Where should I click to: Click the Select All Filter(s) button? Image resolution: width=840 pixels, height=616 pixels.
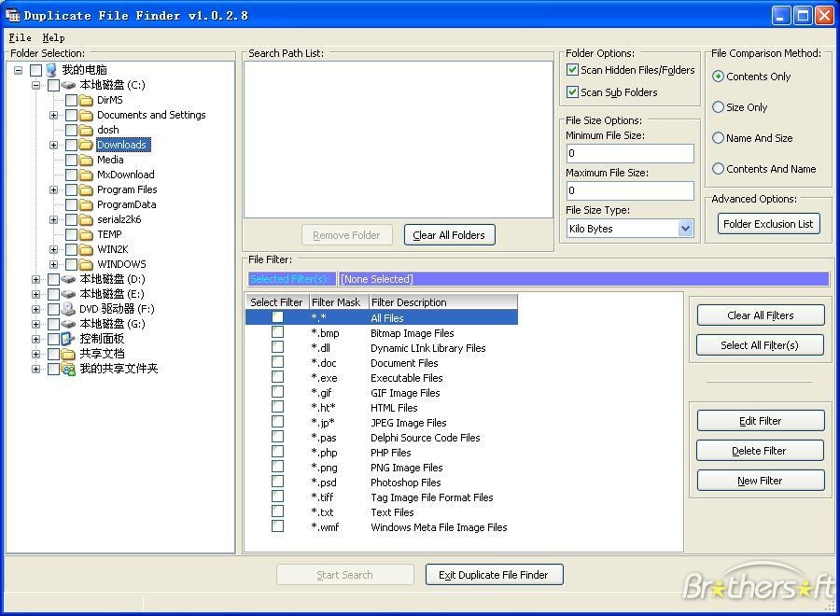click(x=760, y=345)
